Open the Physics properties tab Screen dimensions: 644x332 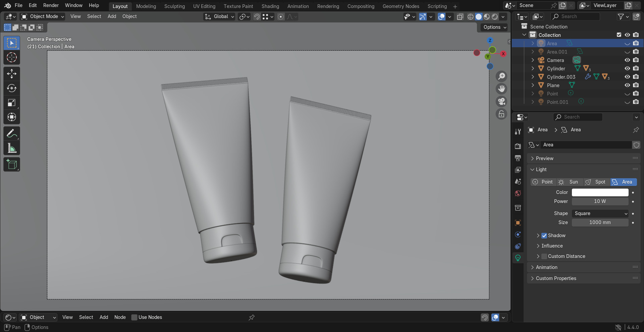point(518,235)
